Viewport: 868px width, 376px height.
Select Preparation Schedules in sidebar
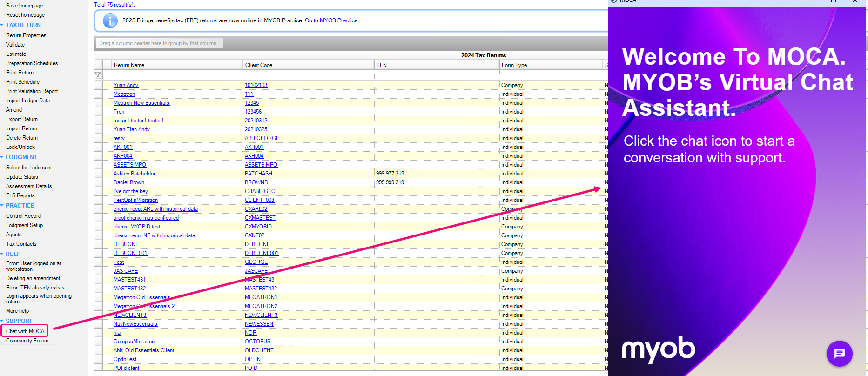pos(32,63)
